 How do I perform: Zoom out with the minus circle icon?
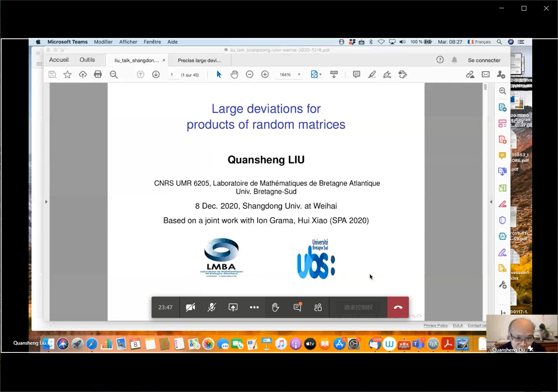(x=249, y=75)
